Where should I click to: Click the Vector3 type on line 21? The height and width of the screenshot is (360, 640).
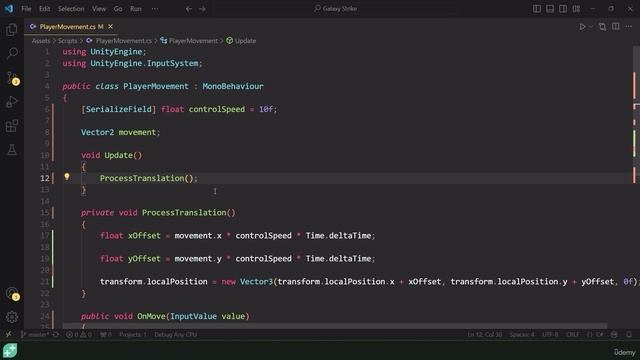pos(256,282)
